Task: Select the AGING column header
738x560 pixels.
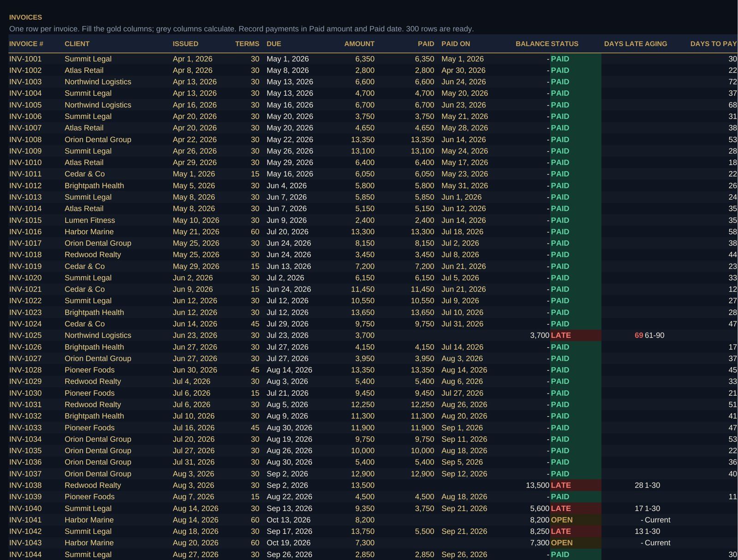Action: (x=656, y=44)
